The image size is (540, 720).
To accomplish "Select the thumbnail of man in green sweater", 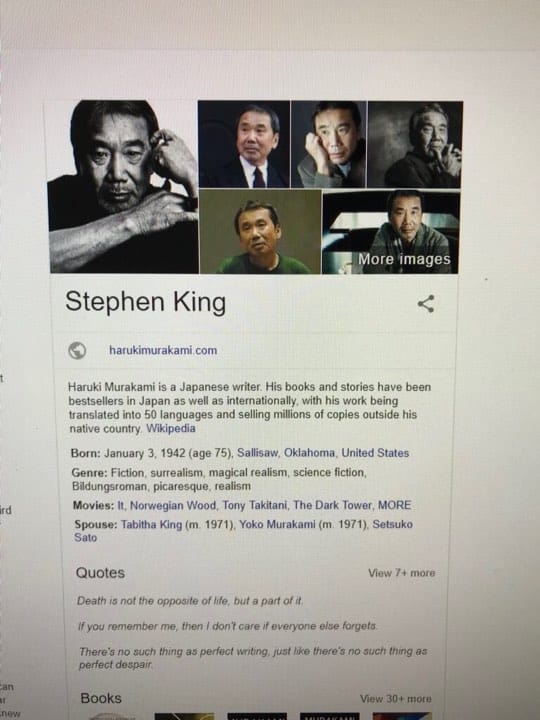I will [260, 231].
